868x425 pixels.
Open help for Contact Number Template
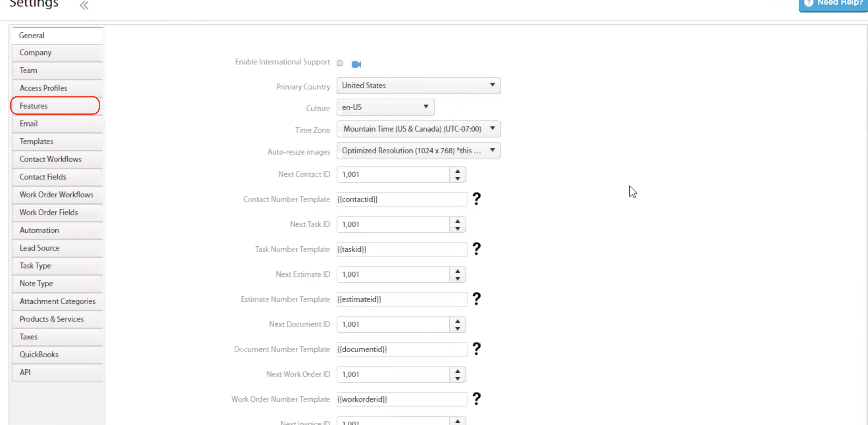point(476,199)
